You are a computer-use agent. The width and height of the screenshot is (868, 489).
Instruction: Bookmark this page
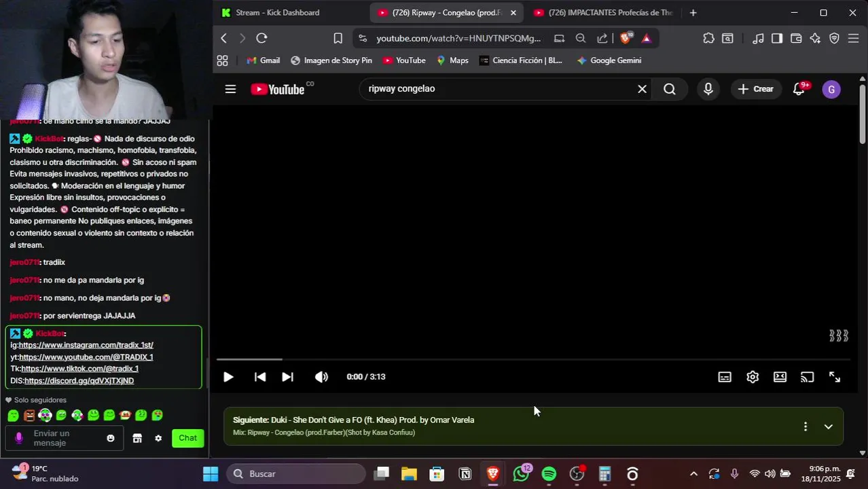coord(338,38)
